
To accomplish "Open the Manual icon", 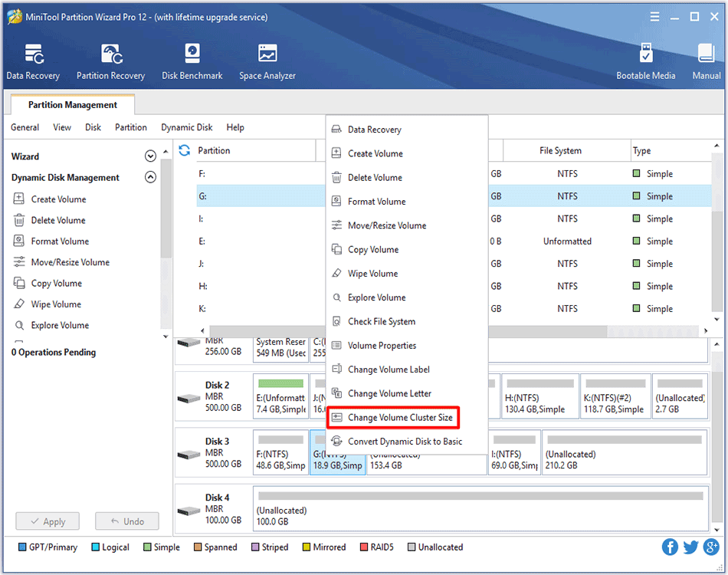I will tap(706, 61).
